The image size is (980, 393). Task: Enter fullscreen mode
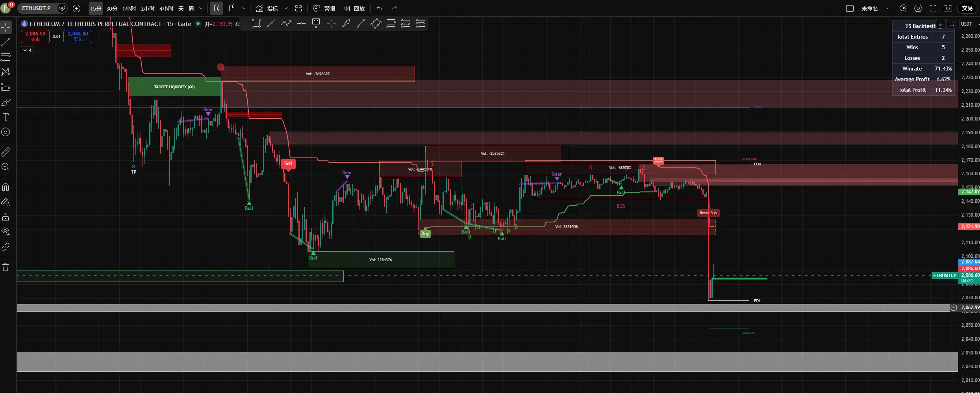click(x=933, y=8)
